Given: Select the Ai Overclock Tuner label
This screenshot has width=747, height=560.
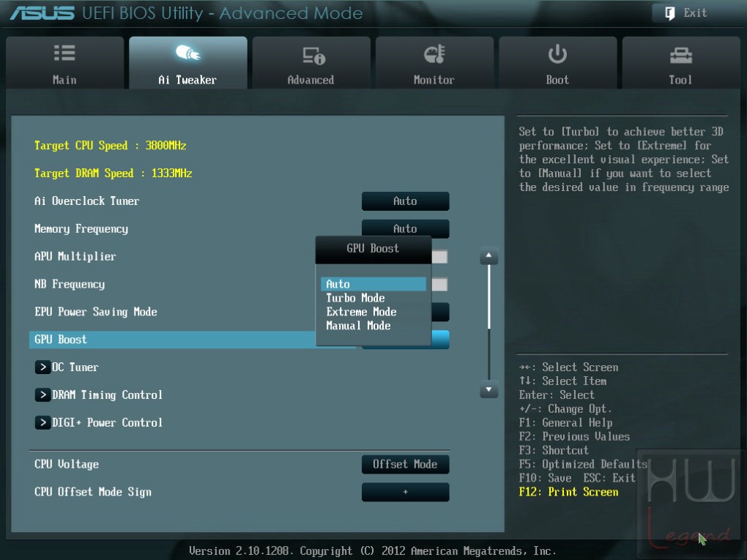Looking at the screenshot, I should pos(86,201).
